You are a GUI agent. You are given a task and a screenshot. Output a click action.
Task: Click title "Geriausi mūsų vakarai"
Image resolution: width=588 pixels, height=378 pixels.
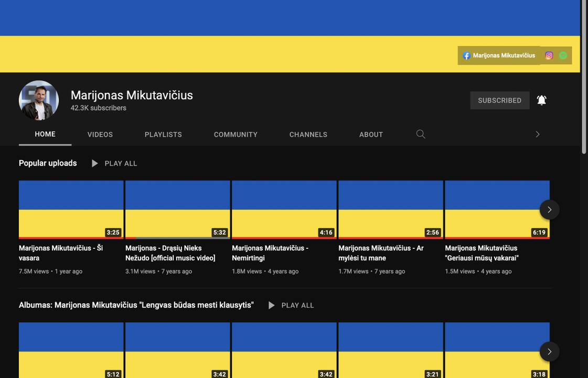(482, 253)
